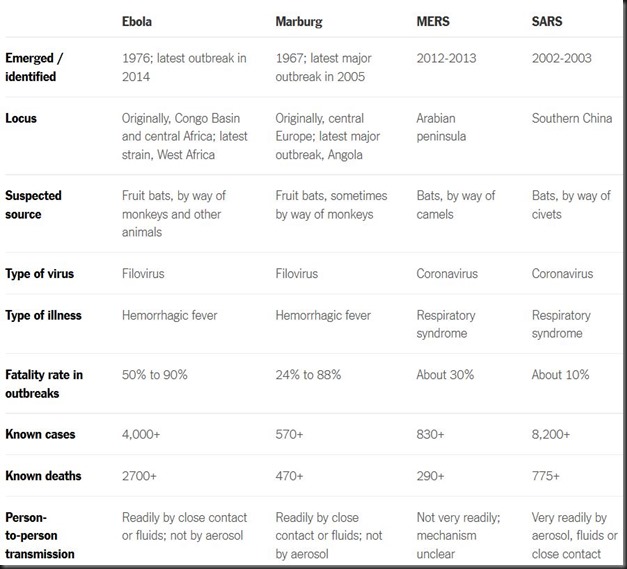The image size is (627, 569).
Task: Select the SARS column header
Action: 547,21
